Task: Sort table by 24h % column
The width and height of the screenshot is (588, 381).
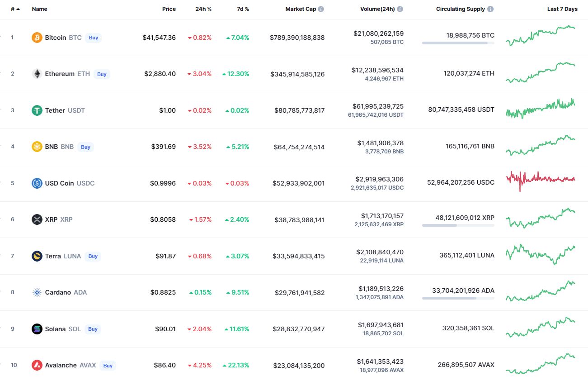Action: click(x=203, y=9)
